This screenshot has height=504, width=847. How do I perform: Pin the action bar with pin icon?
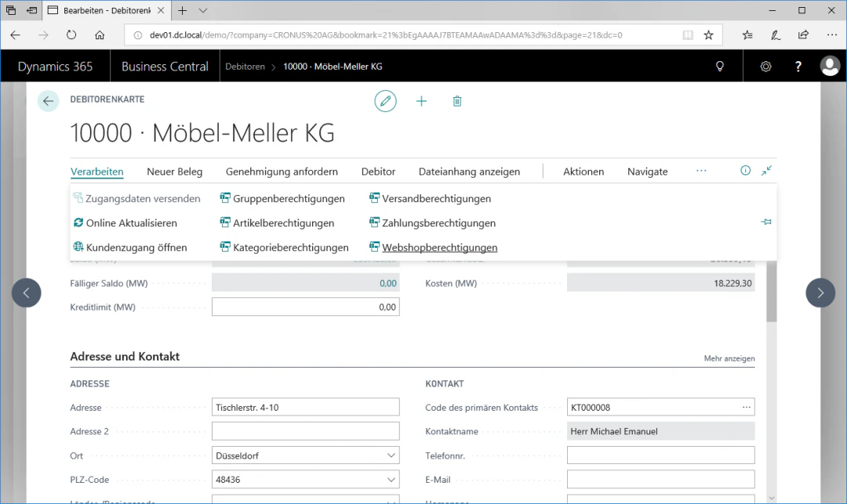(766, 222)
